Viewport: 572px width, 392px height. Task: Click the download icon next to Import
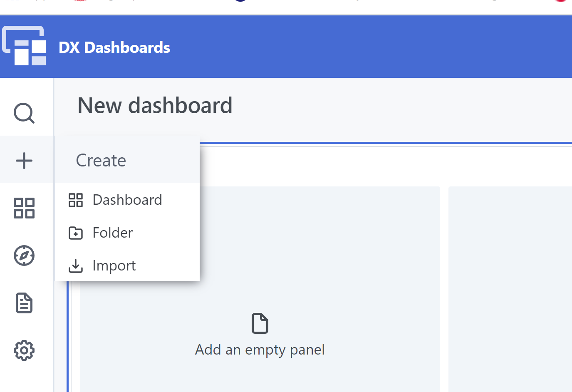[76, 266]
